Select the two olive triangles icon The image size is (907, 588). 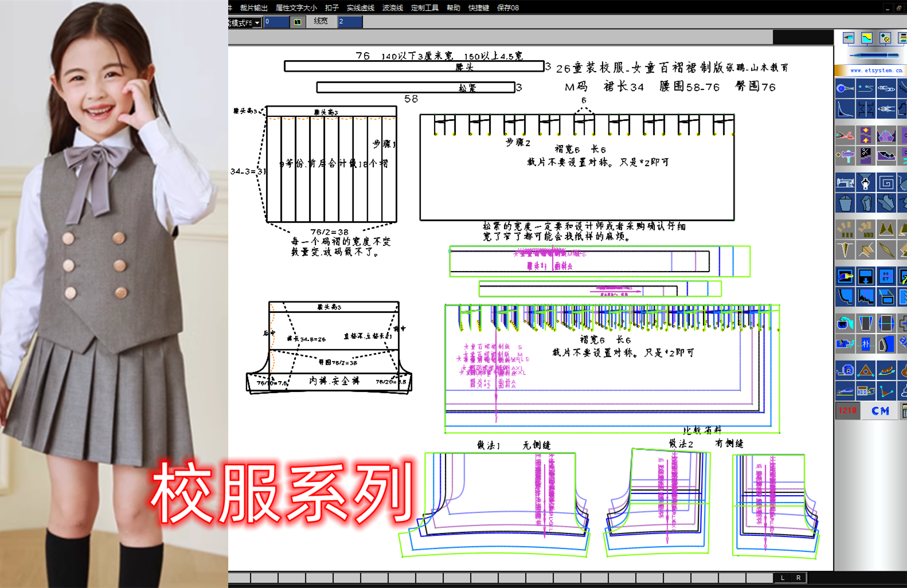click(x=886, y=229)
